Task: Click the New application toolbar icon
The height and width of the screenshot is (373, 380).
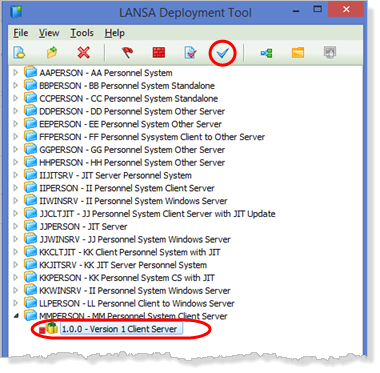Action: pyautogui.click(x=19, y=53)
